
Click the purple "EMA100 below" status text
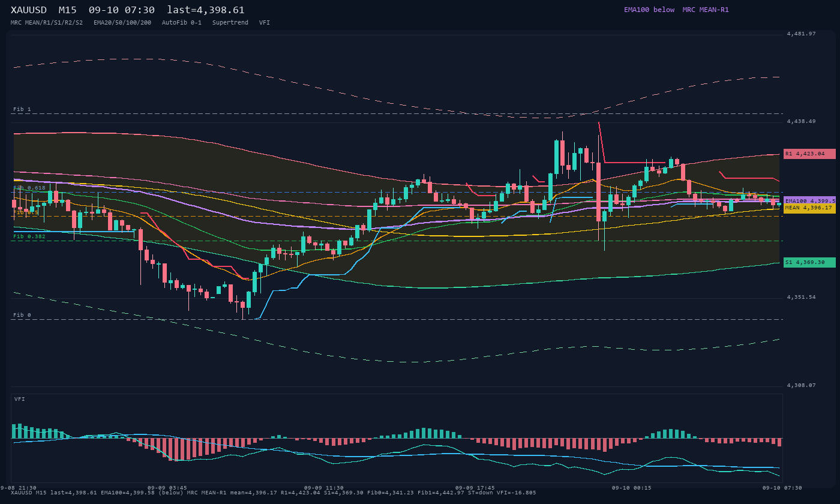(x=649, y=10)
